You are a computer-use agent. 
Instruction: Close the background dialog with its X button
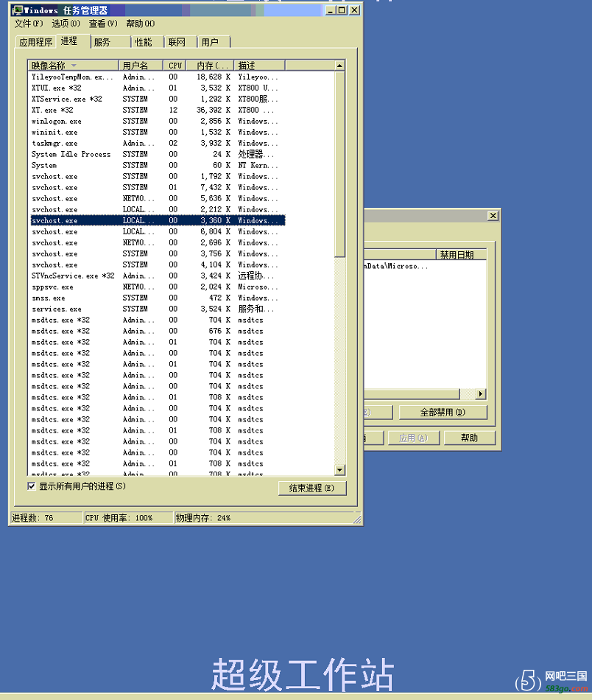[493, 216]
